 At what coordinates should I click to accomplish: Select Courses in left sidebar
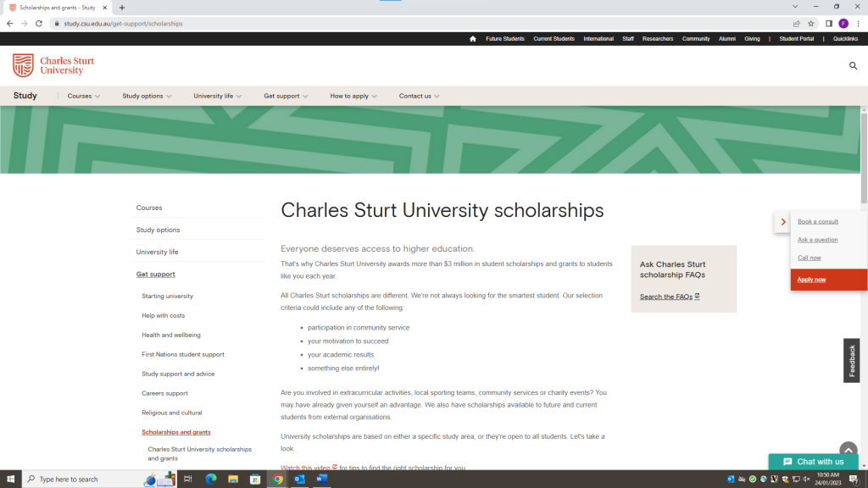(x=149, y=208)
